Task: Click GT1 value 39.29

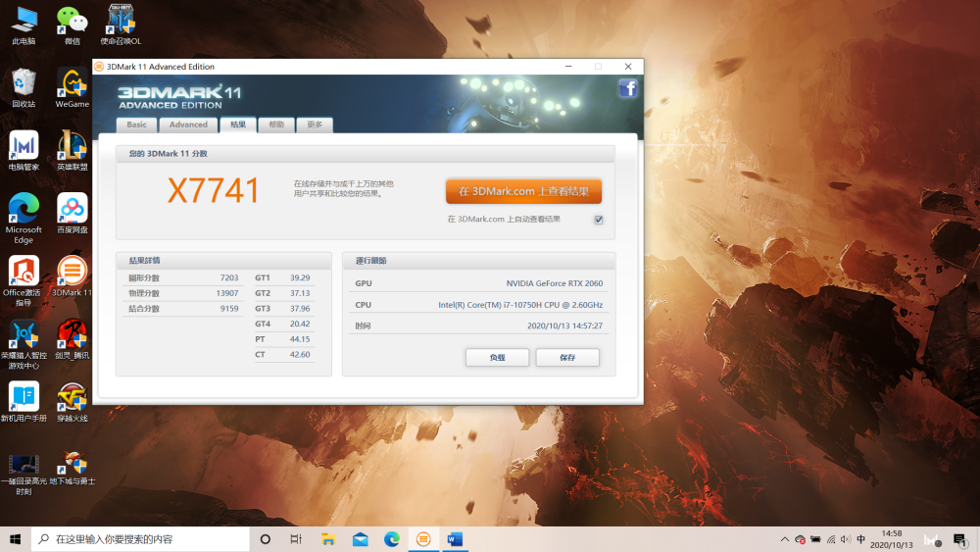Action: 300,277
